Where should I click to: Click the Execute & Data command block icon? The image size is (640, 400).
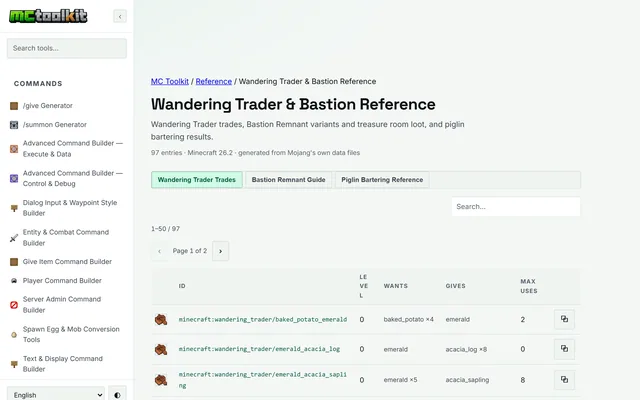[14, 149]
